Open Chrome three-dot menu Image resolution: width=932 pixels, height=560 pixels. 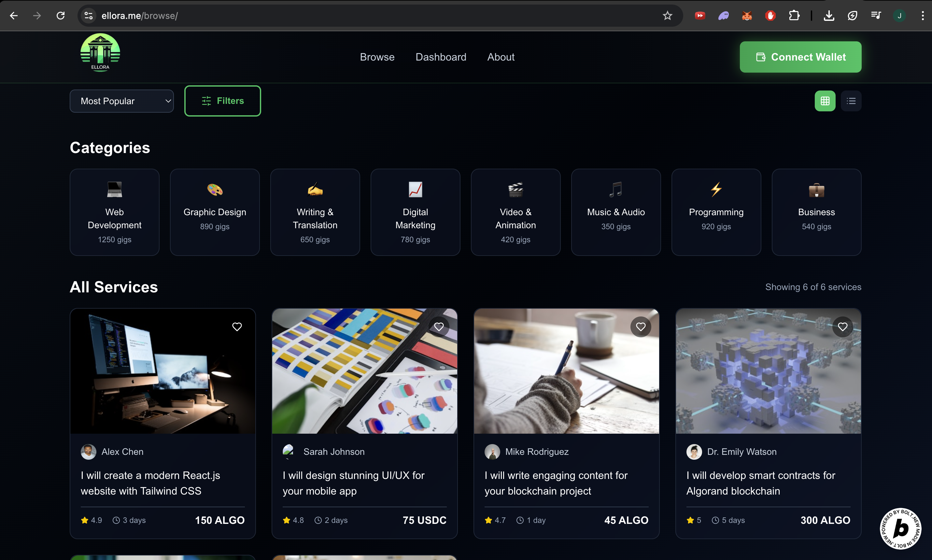[923, 16]
